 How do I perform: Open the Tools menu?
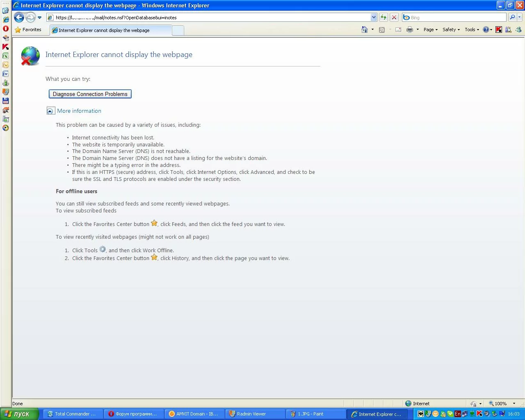[472, 30]
